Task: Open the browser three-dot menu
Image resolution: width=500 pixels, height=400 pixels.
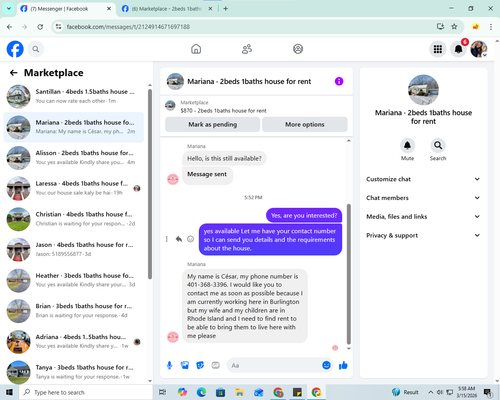Action: (491, 27)
